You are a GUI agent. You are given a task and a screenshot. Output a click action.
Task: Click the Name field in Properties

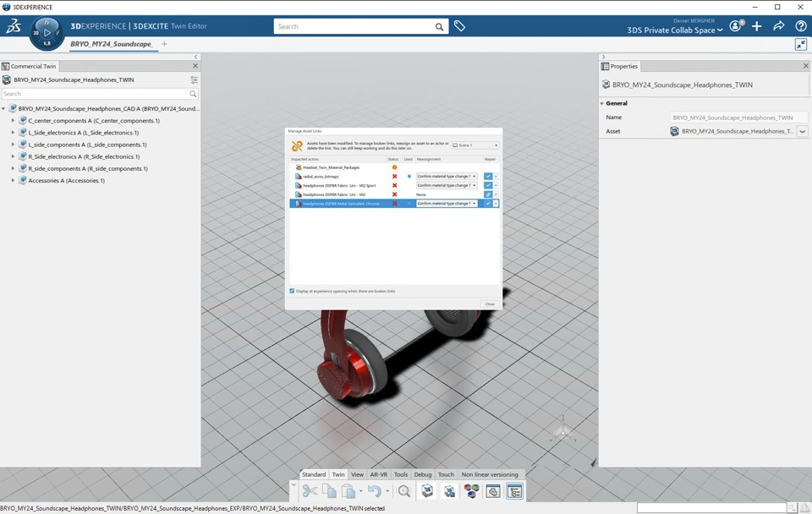(x=738, y=118)
